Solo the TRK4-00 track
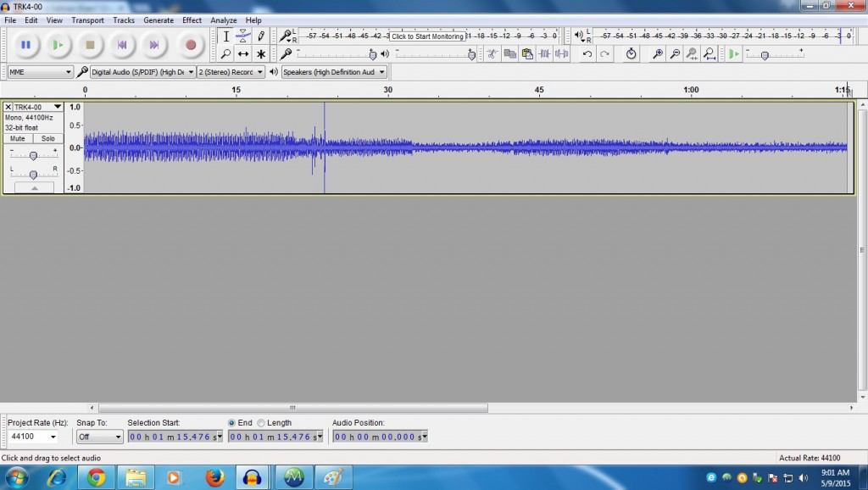Image resolution: width=868 pixels, height=490 pixels. (x=48, y=138)
